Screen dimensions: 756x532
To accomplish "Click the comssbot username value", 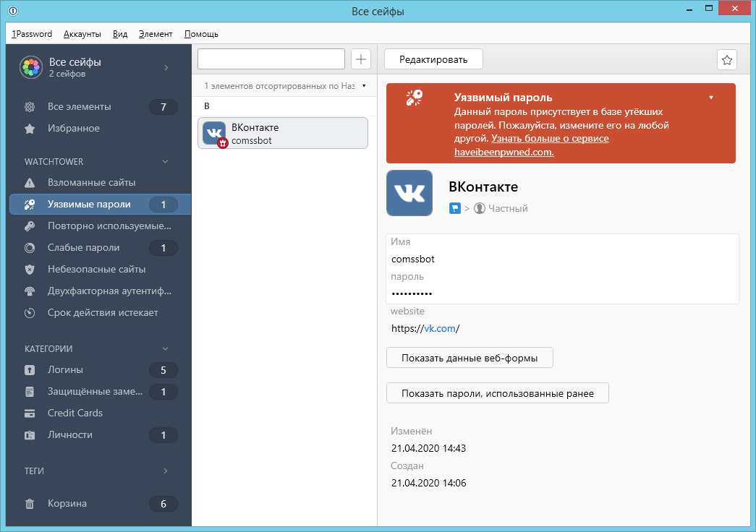I will pyautogui.click(x=412, y=259).
